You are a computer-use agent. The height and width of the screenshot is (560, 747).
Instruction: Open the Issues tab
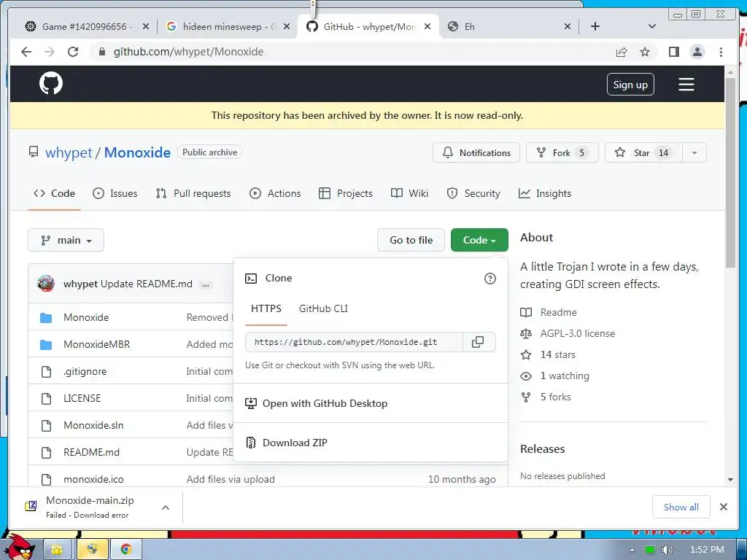pos(115,193)
